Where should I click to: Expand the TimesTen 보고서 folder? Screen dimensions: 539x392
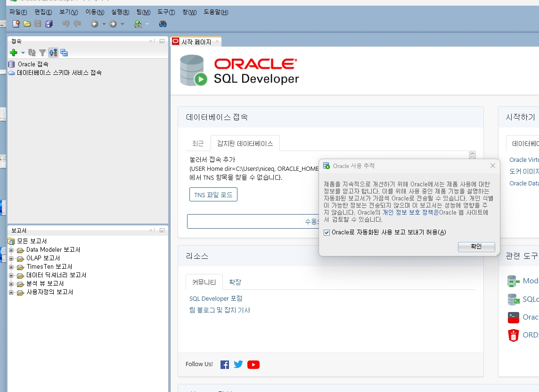click(11, 267)
